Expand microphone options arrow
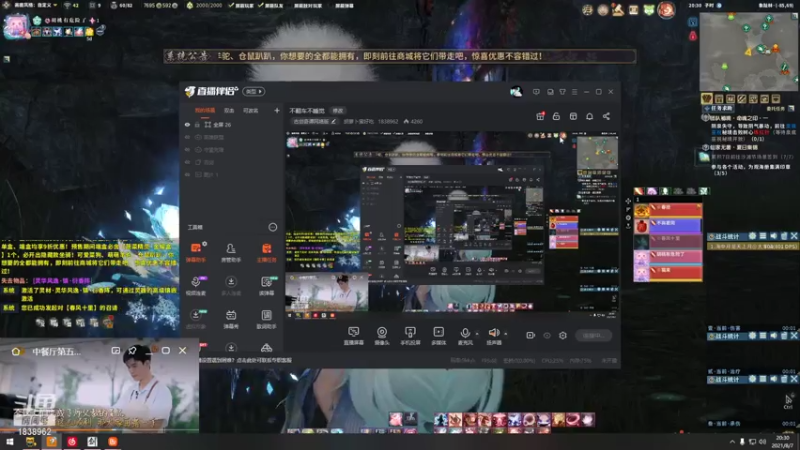Viewport: 800px width, 450px height. 477,334
